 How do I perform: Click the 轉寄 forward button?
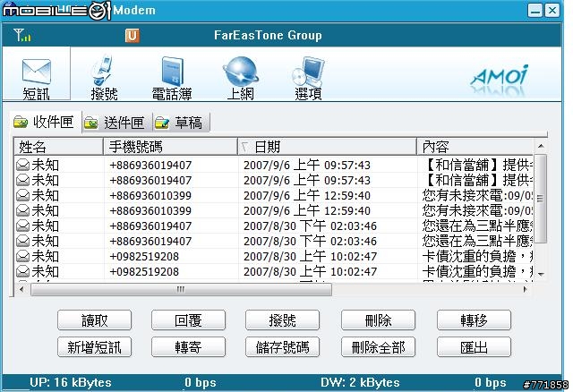pyautogui.click(x=188, y=346)
